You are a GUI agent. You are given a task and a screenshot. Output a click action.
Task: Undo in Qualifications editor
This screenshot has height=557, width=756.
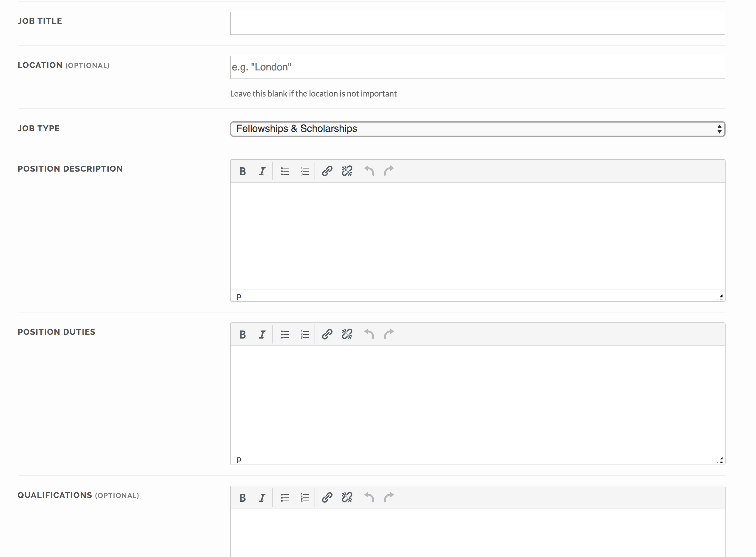point(369,498)
